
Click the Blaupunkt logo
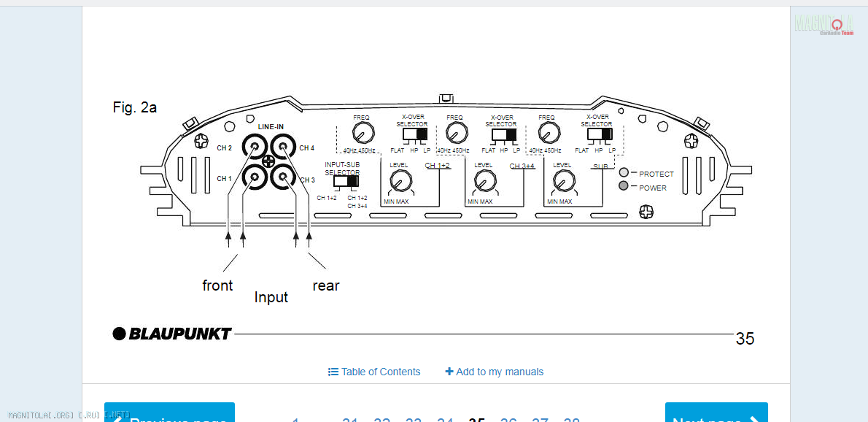172,334
